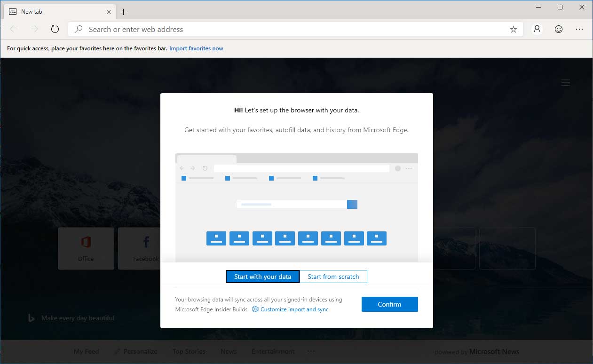Click Import favorites now

pyautogui.click(x=196, y=48)
